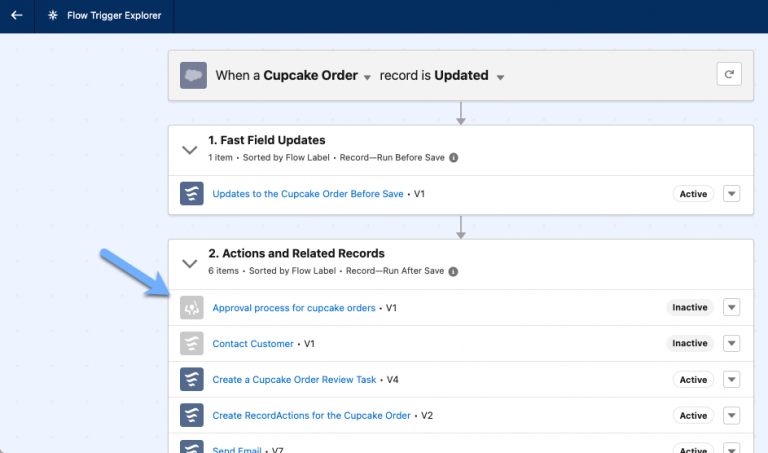
Task: Click the Cupcake Order object cloud icon
Action: click(x=193, y=75)
